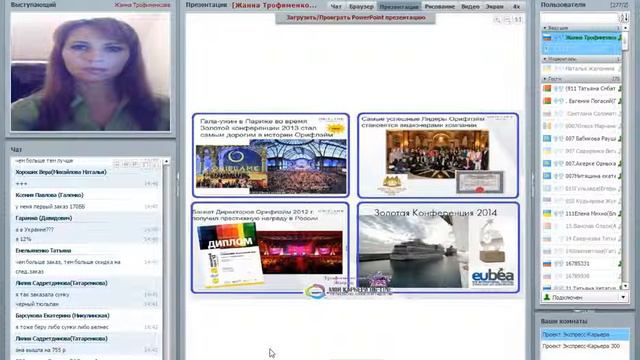The height and width of the screenshot is (360, 640).
Task: Select user 911 Татьяна in guest list
Action: point(582,88)
